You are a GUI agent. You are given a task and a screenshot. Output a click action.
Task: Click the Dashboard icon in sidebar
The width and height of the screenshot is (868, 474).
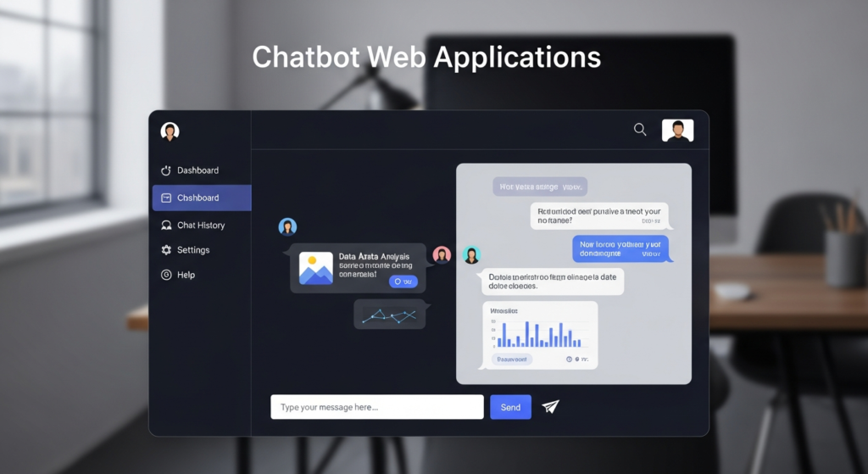pos(166,170)
